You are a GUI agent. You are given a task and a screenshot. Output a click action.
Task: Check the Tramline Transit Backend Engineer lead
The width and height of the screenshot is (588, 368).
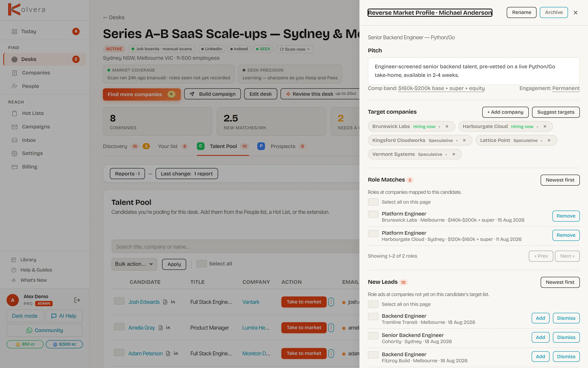coord(373,316)
